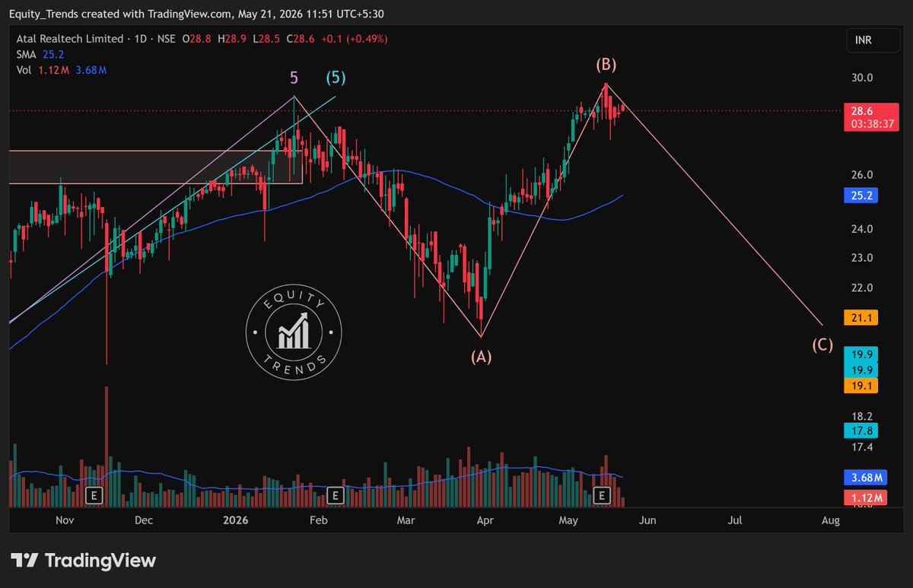Click Aug on the time axis
This screenshot has height=588, width=913.
(831, 521)
